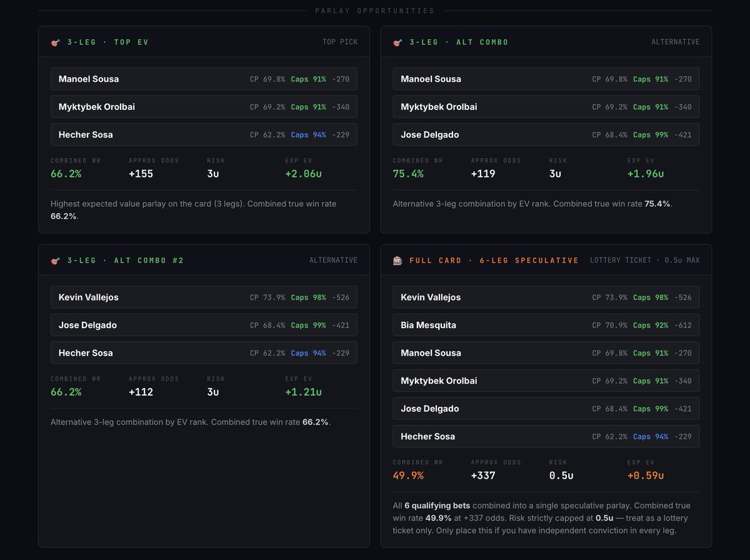This screenshot has height=560, width=750.
Task: Click the +112 approx odds value
Action: coord(141,392)
